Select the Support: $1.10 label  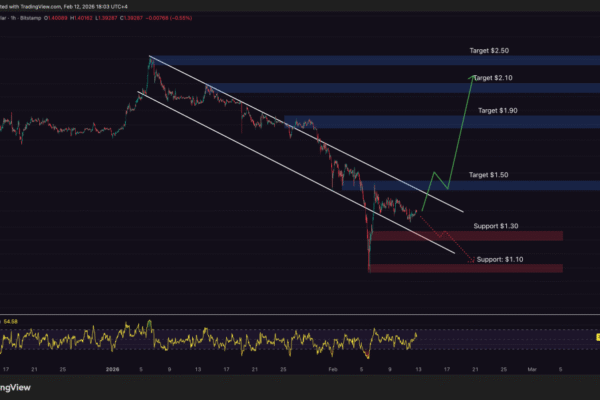click(x=500, y=259)
